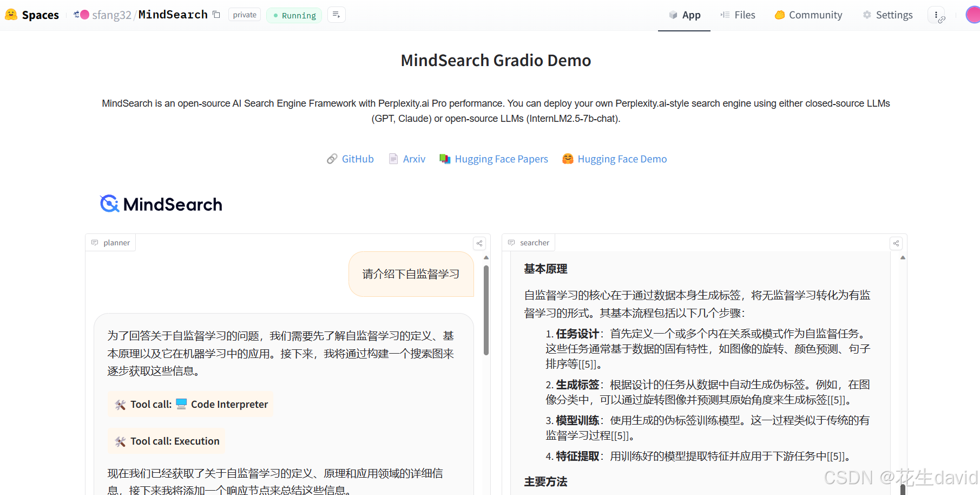Image resolution: width=980 pixels, height=495 pixels.
Task: Click the share icon on planner panel
Action: [x=479, y=243]
